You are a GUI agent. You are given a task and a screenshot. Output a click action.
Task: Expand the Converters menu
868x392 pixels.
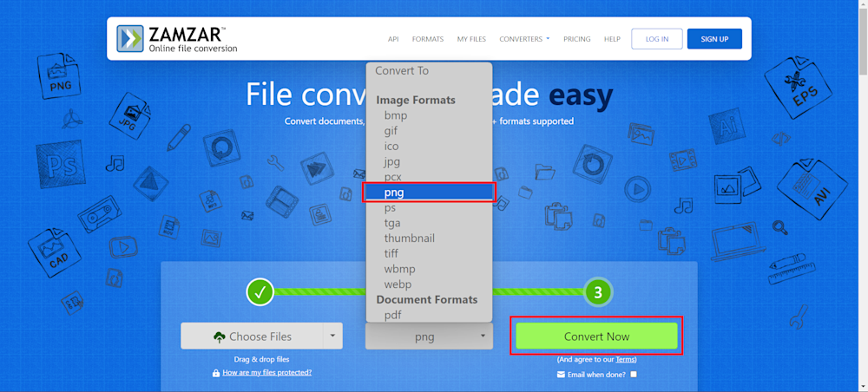[524, 39]
